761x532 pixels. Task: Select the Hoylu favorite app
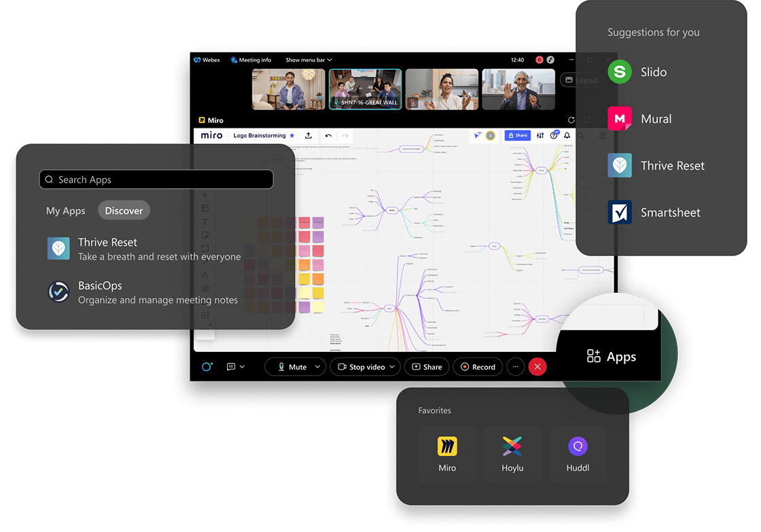point(512,455)
